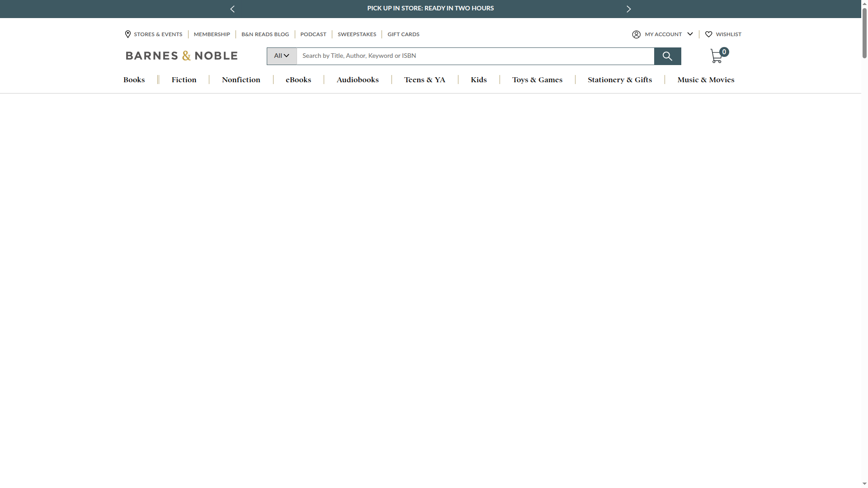The image size is (868, 488).
Task: Click the PICK UP IN STORE banner link
Action: tap(430, 8)
